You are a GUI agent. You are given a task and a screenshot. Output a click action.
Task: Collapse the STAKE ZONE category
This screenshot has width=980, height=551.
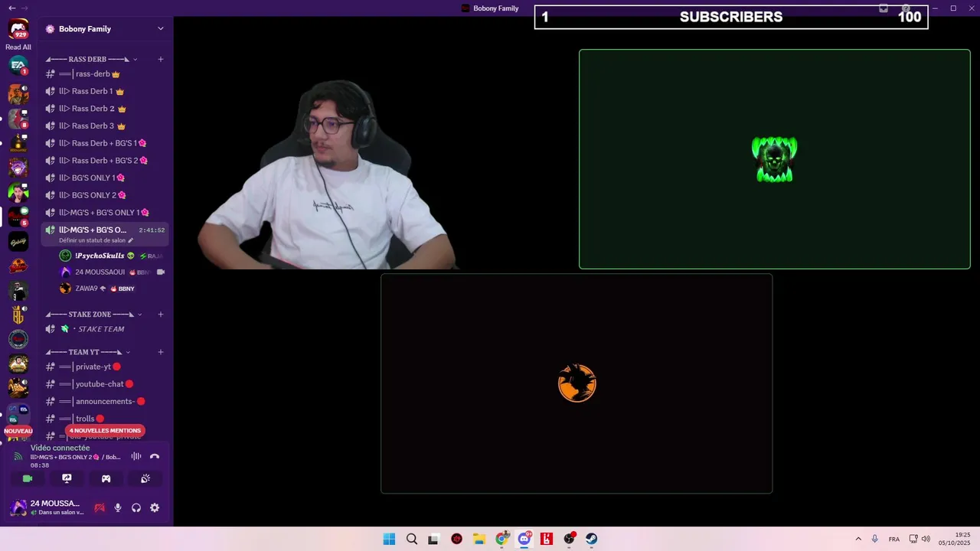90,314
